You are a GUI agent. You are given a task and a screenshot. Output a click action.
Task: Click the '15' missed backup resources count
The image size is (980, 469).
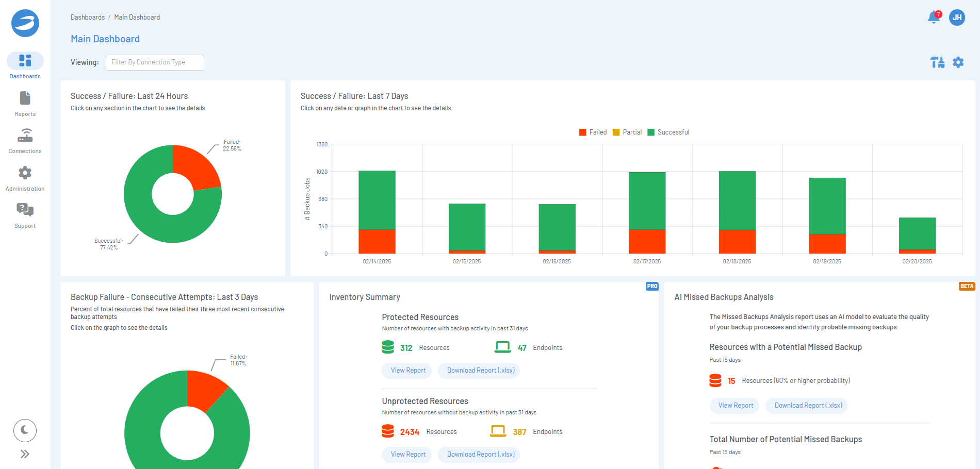(731, 381)
